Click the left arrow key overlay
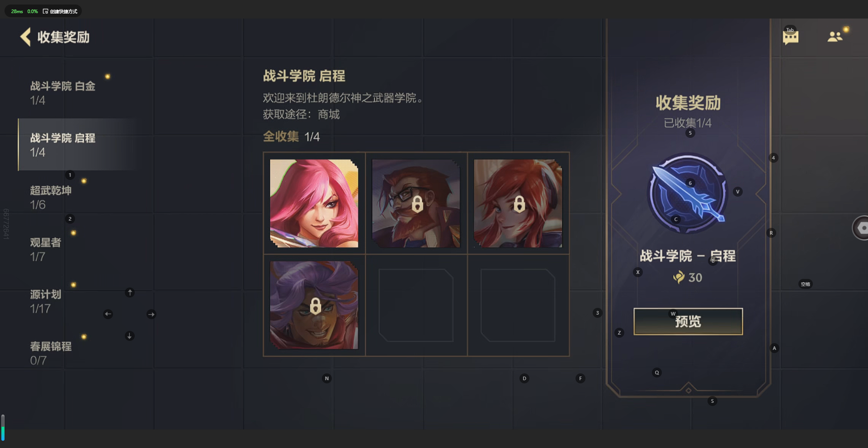This screenshot has height=448, width=868. click(108, 314)
